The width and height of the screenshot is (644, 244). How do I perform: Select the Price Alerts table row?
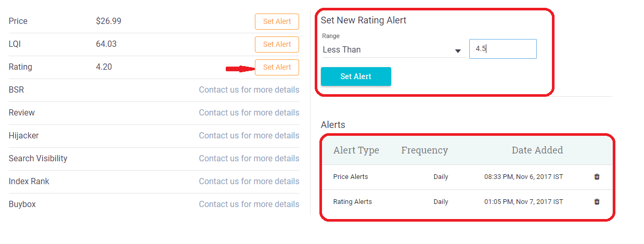pos(467,177)
